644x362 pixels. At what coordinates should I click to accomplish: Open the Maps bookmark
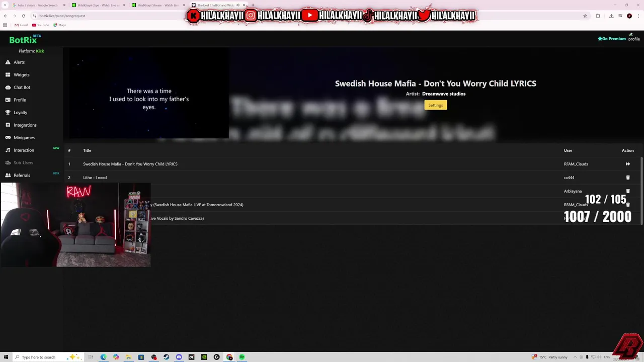59,25
